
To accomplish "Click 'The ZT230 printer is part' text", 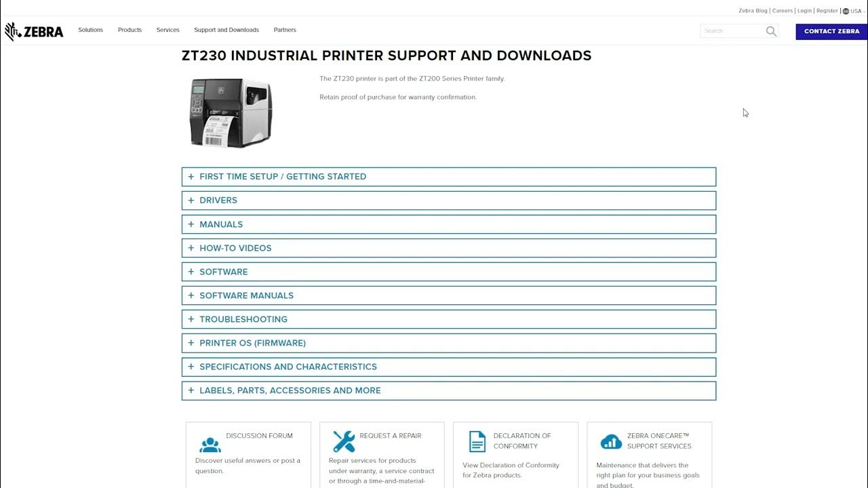I will click(412, 79).
